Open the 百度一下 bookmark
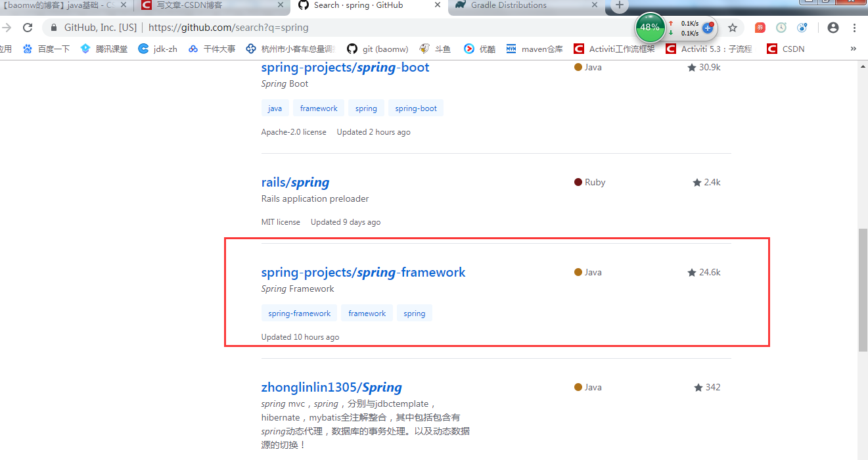The image size is (868, 460). coord(46,49)
